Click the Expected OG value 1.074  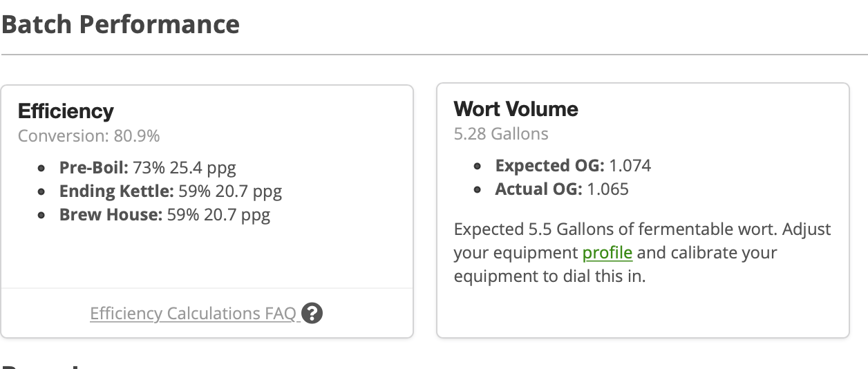coord(630,166)
